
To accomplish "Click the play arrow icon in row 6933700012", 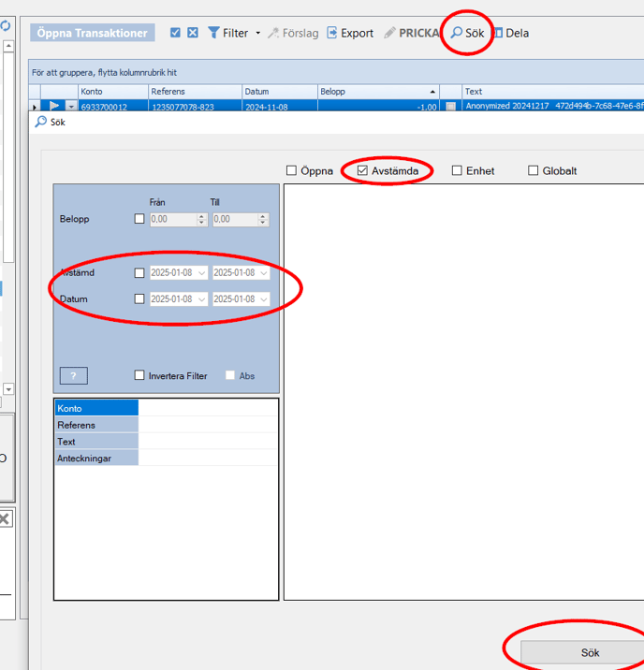I will click(x=54, y=106).
